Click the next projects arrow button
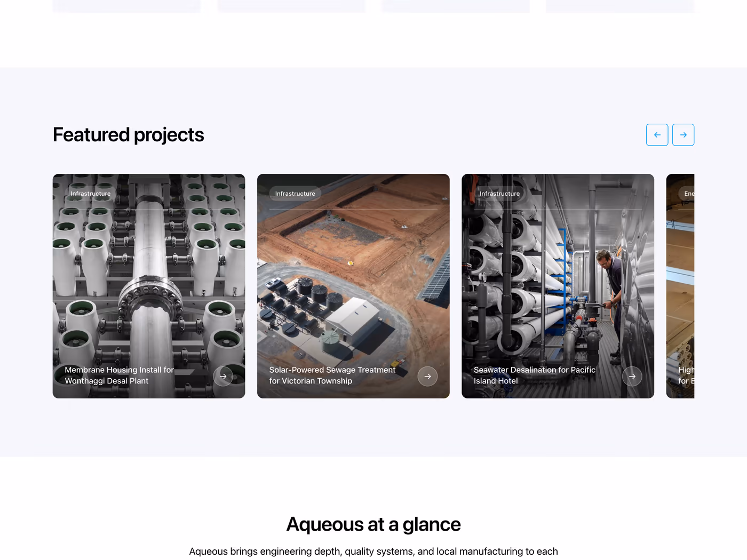747x560 pixels. point(683,135)
